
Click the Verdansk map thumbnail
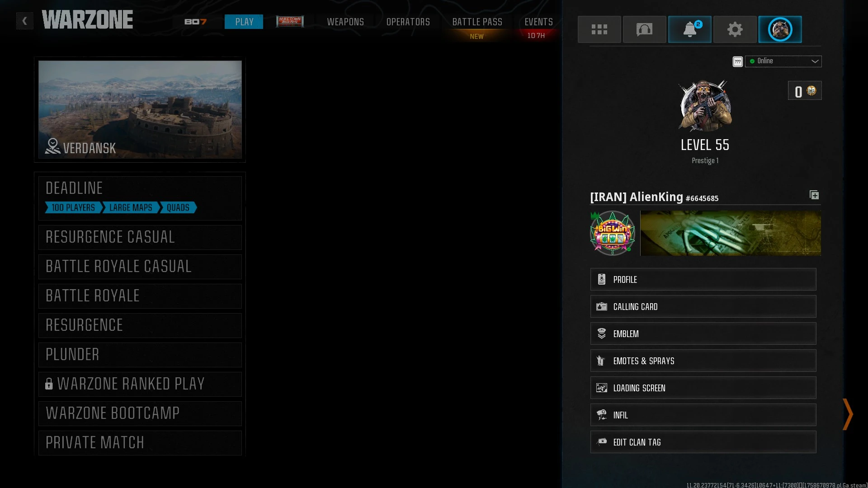pyautogui.click(x=140, y=109)
